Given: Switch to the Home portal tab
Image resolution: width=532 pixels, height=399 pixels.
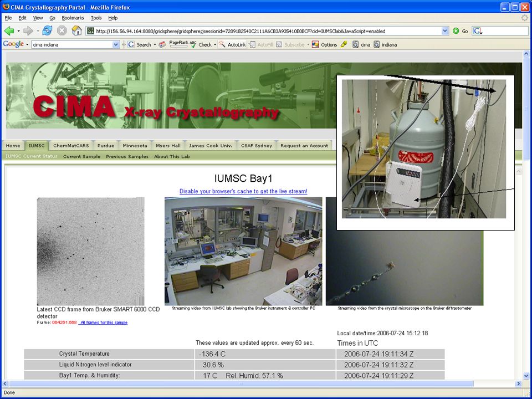Looking at the screenshot, I should pos(13,146).
